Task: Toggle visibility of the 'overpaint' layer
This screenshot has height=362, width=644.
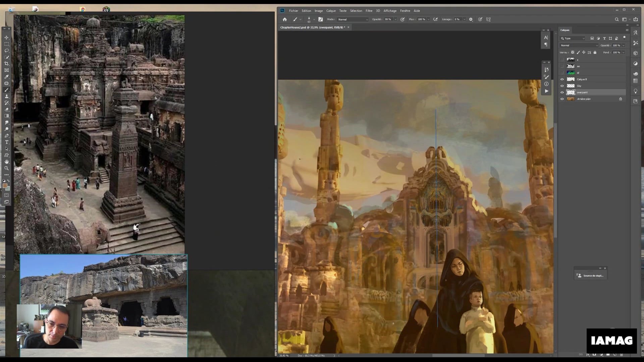Action: tap(562, 92)
